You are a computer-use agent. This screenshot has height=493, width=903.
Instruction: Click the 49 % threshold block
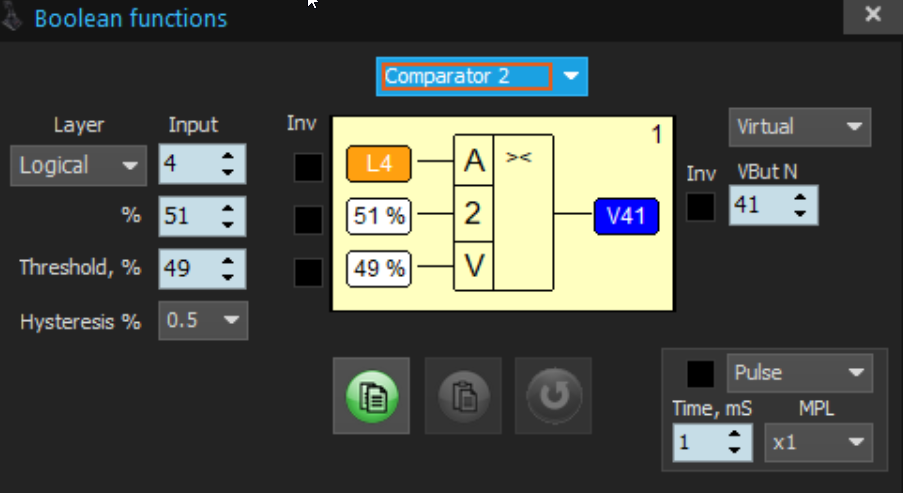coord(379,268)
